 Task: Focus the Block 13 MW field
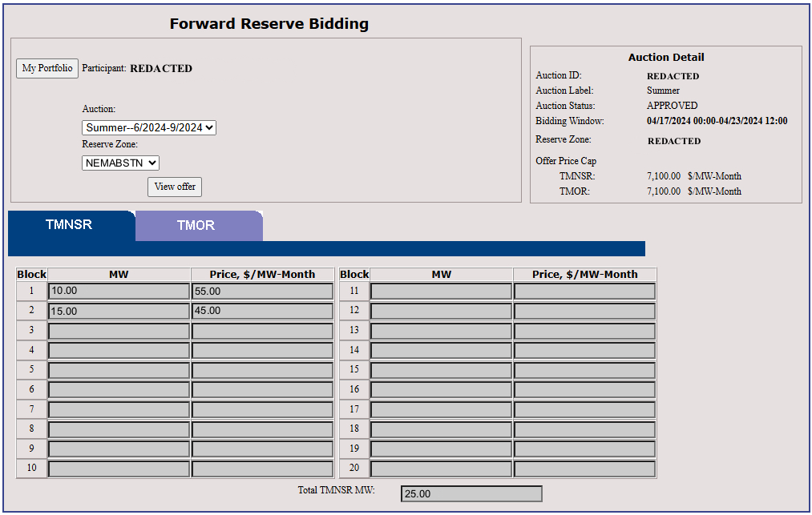pyautogui.click(x=441, y=331)
